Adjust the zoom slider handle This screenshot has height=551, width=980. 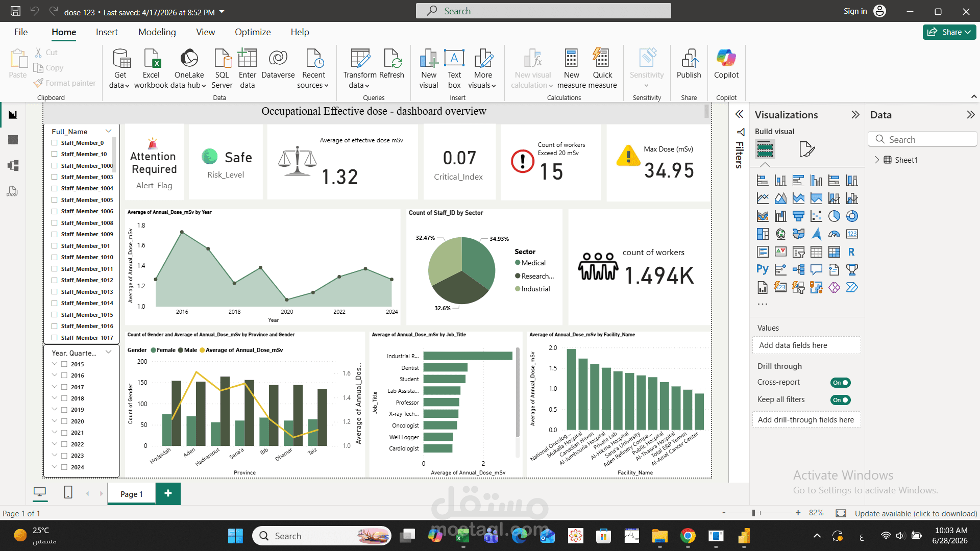[x=753, y=513]
